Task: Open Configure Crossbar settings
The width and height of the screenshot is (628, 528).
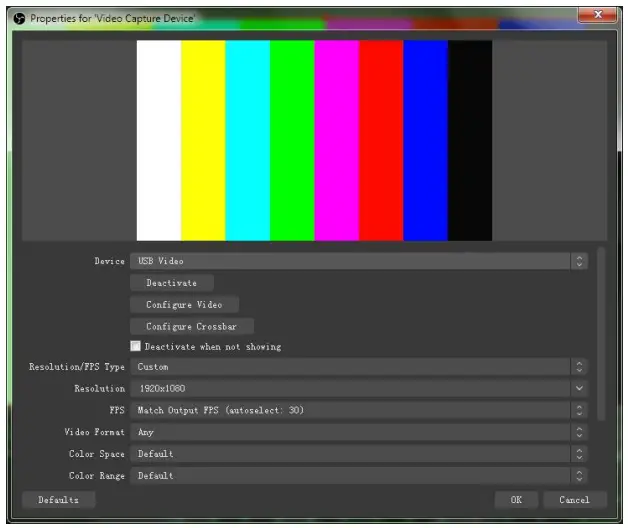Action: 191,326
